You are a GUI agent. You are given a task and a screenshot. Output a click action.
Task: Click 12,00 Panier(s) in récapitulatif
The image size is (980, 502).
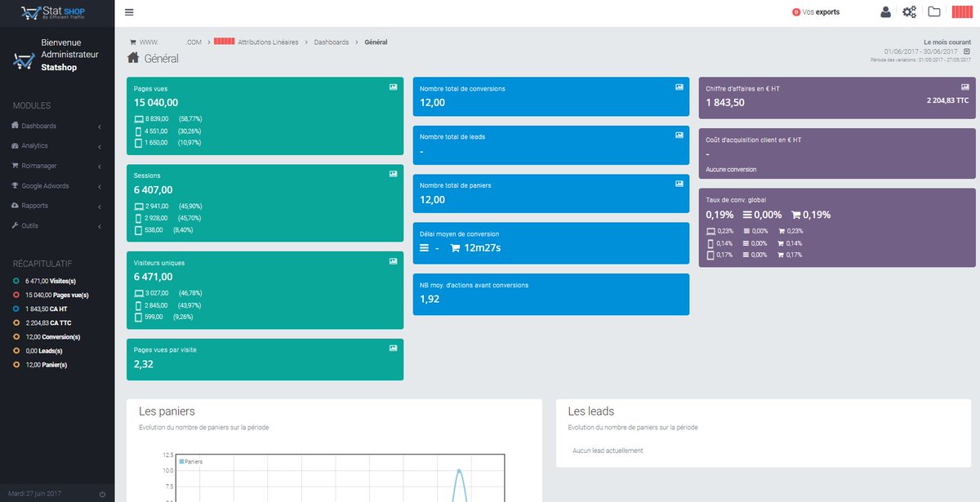(x=47, y=365)
